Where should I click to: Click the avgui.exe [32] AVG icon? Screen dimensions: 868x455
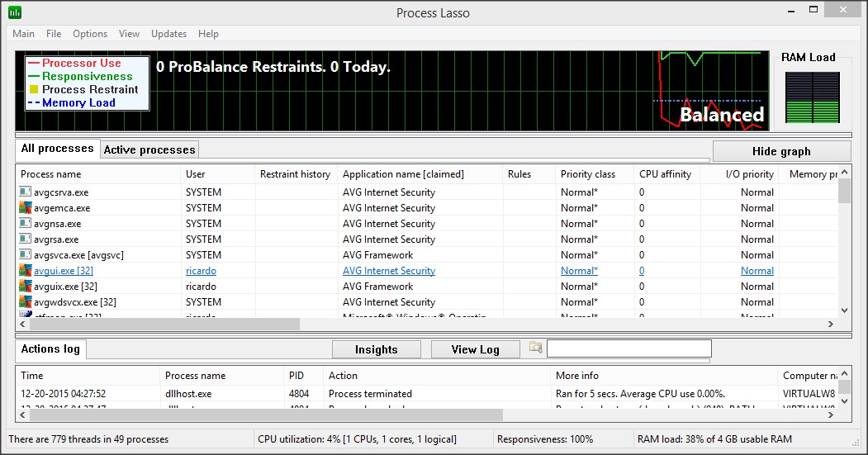[x=26, y=271]
